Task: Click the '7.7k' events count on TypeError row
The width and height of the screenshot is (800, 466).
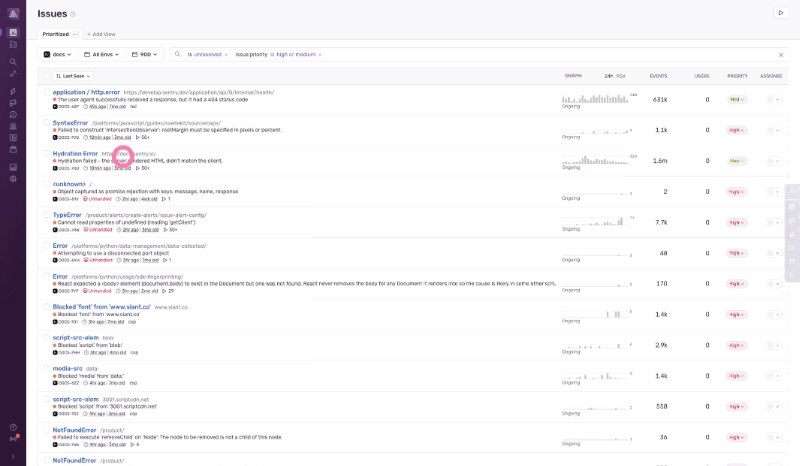Action: click(x=661, y=223)
